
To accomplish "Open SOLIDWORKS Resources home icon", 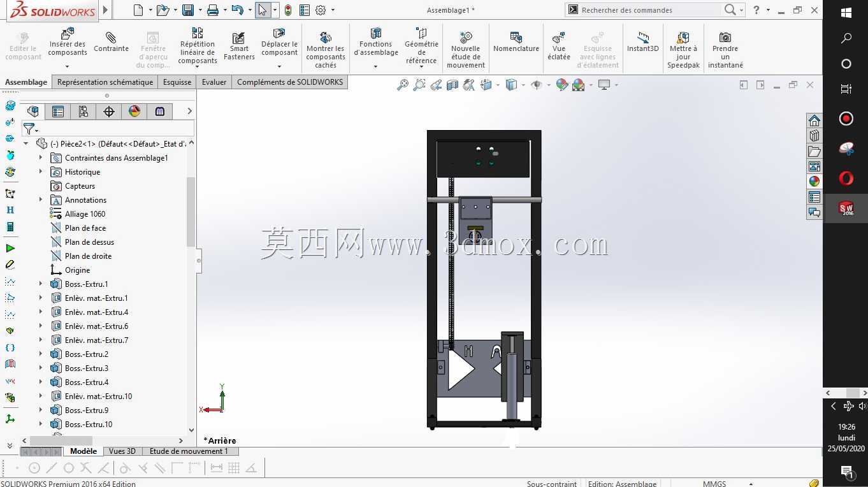I will 814,121.
